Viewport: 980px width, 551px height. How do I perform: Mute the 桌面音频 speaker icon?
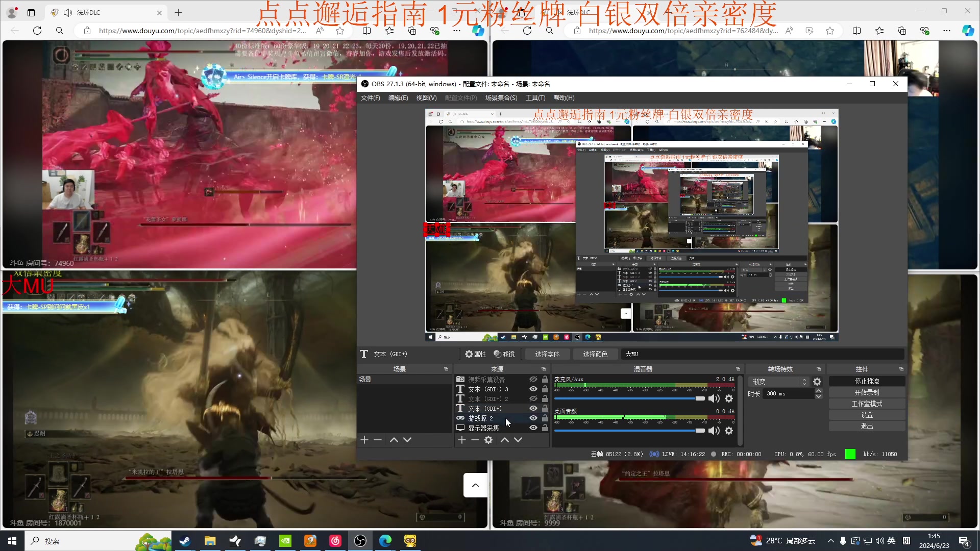714,431
